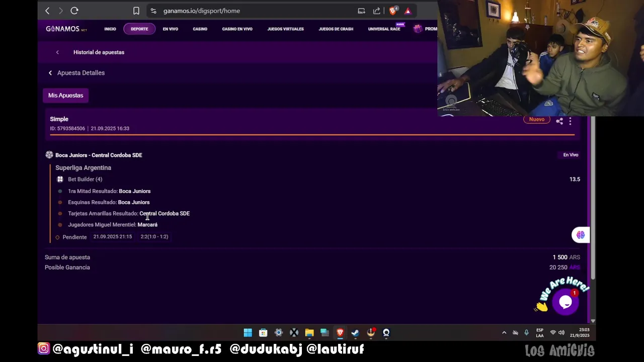
Task: Open volume control in tray
Action: click(x=561, y=332)
